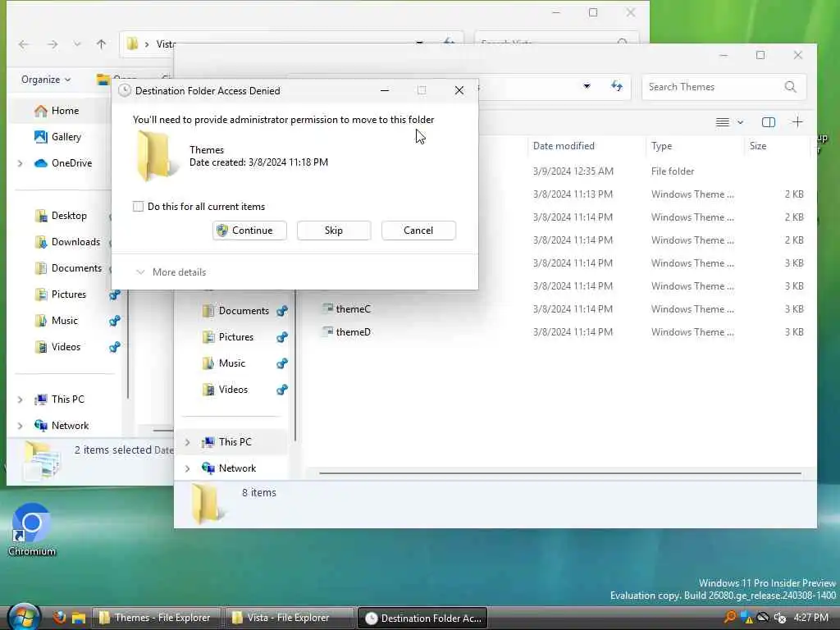Screen dimensions: 840x630
Task: Open Music in Themes window sidebar
Action: 231,363
